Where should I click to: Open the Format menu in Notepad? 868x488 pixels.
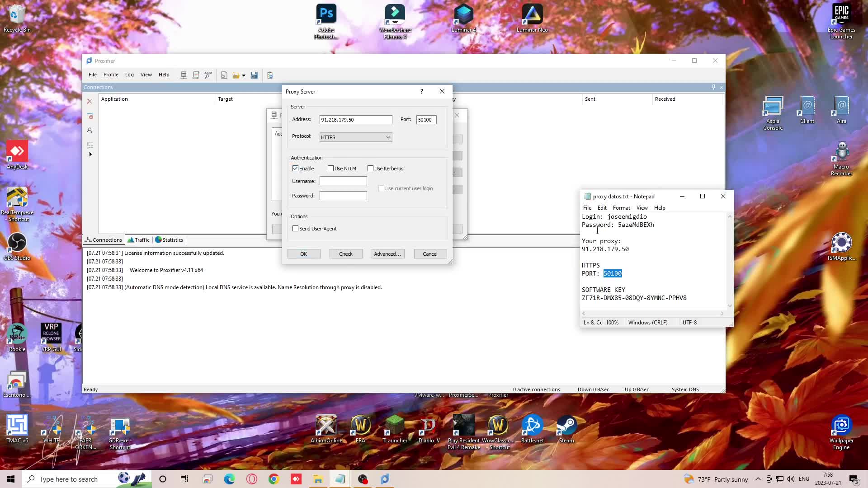[621, 208]
